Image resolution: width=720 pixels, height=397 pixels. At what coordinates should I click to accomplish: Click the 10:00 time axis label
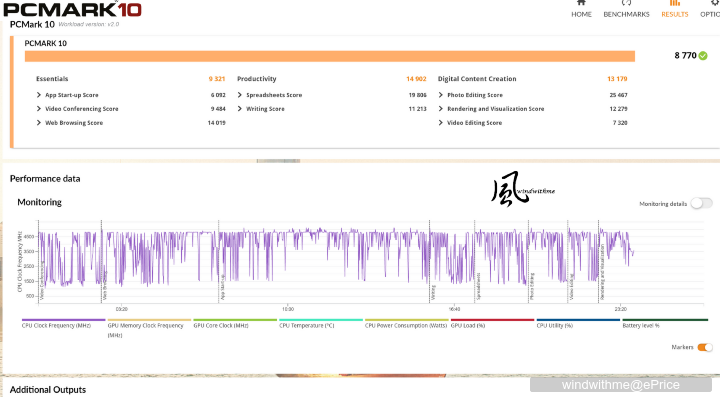pos(288,309)
